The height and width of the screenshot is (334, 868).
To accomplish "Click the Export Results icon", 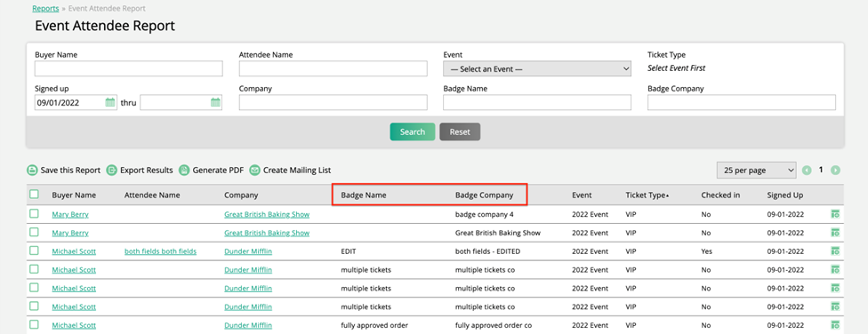I will coord(112,171).
